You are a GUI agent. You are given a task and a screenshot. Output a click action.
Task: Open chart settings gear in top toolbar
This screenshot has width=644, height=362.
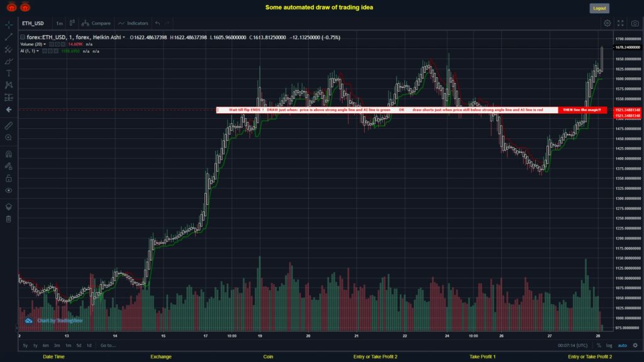[x=607, y=23]
